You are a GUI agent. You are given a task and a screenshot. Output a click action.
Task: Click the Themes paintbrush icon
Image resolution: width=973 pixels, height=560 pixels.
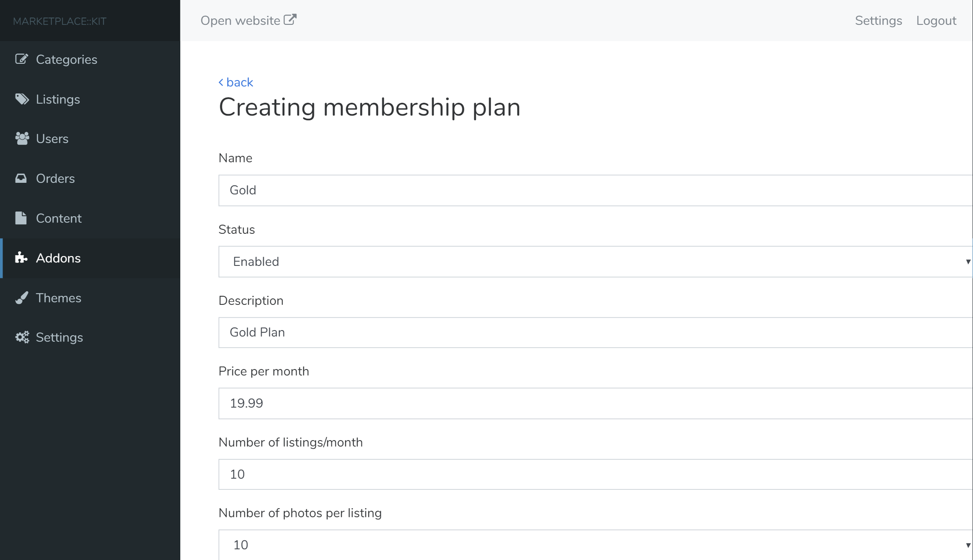(21, 298)
